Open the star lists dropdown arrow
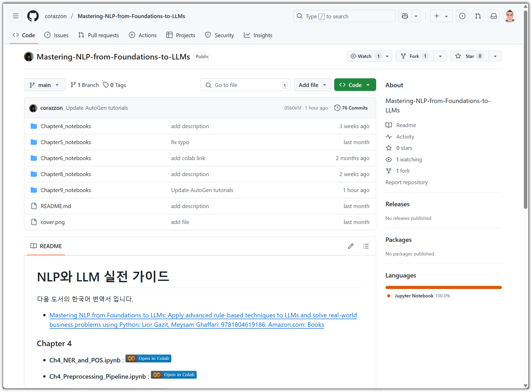 495,56
